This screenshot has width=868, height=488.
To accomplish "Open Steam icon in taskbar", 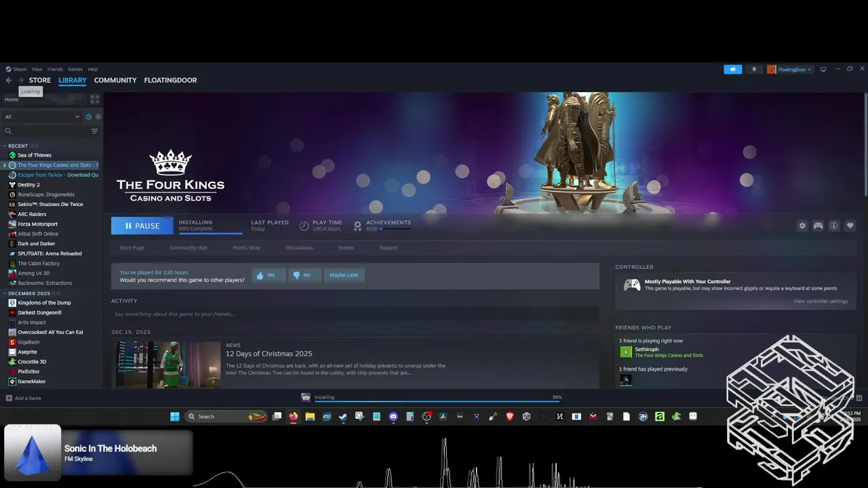I will [x=343, y=416].
